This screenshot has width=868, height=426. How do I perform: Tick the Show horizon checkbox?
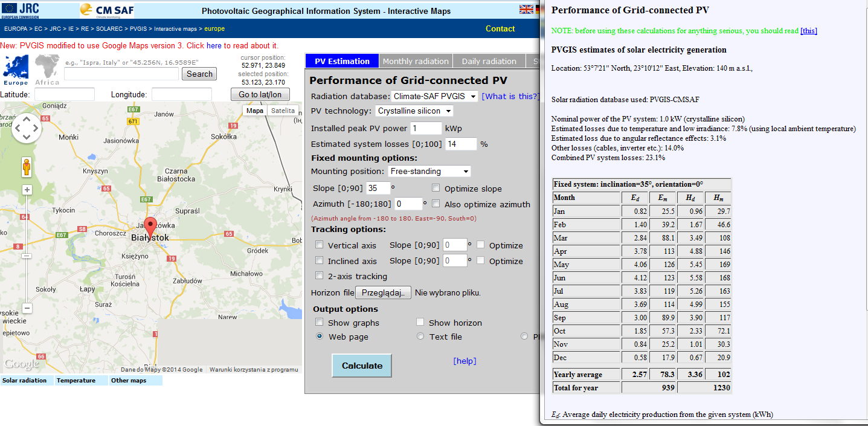point(420,322)
